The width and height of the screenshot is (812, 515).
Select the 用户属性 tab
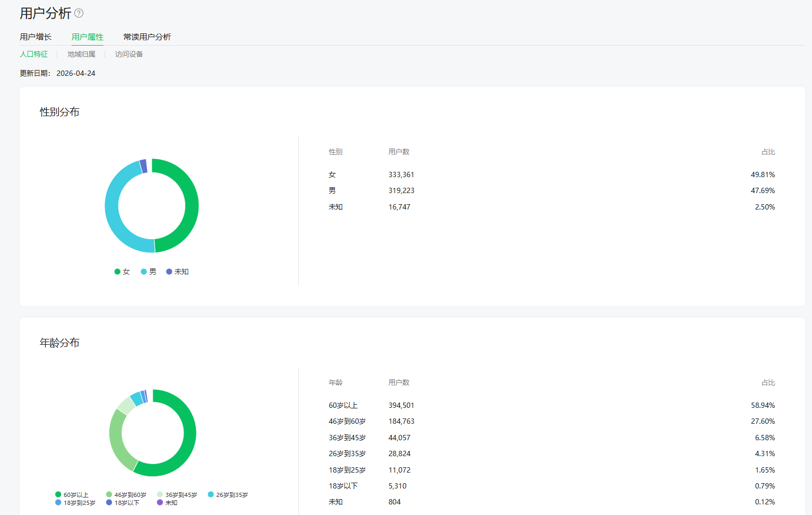pos(88,37)
